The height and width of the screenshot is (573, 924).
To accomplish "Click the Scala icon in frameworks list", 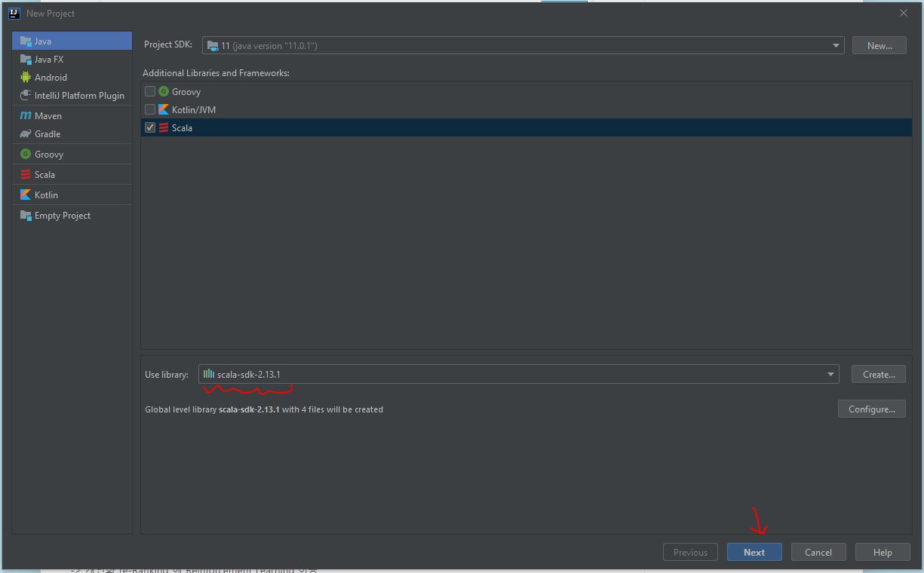I will click(164, 128).
